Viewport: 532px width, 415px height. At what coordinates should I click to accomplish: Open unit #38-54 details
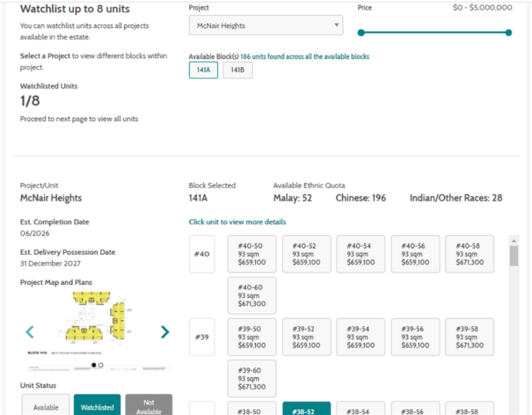pyautogui.click(x=361, y=408)
